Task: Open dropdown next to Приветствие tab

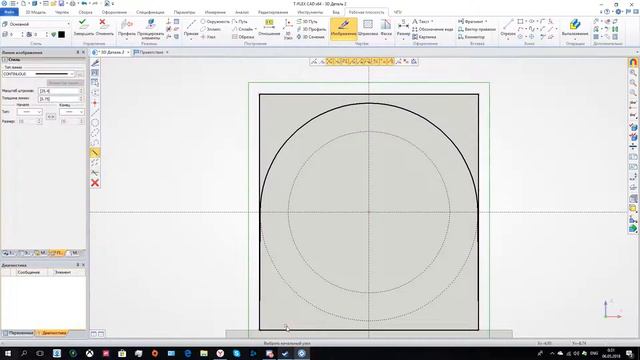Action: [x=167, y=52]
